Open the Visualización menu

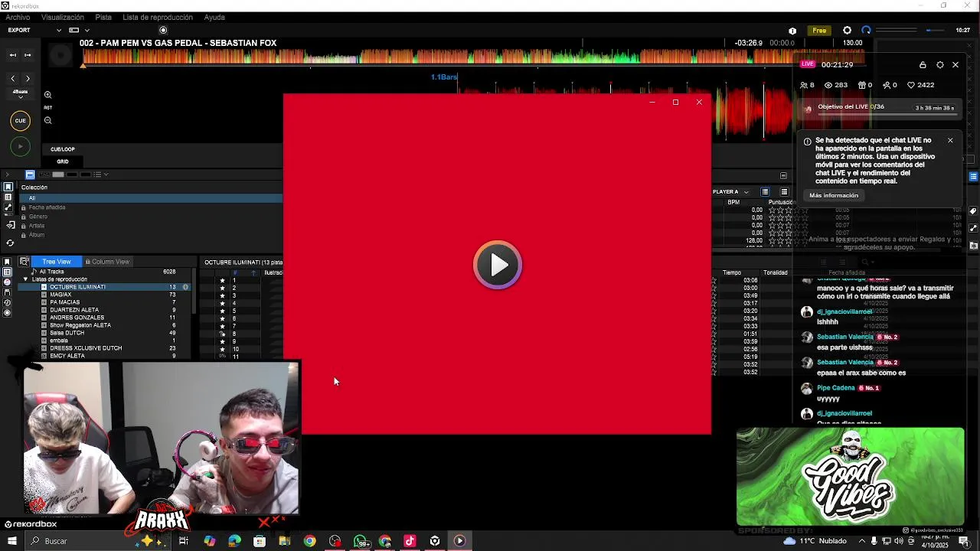pos(63,17)
